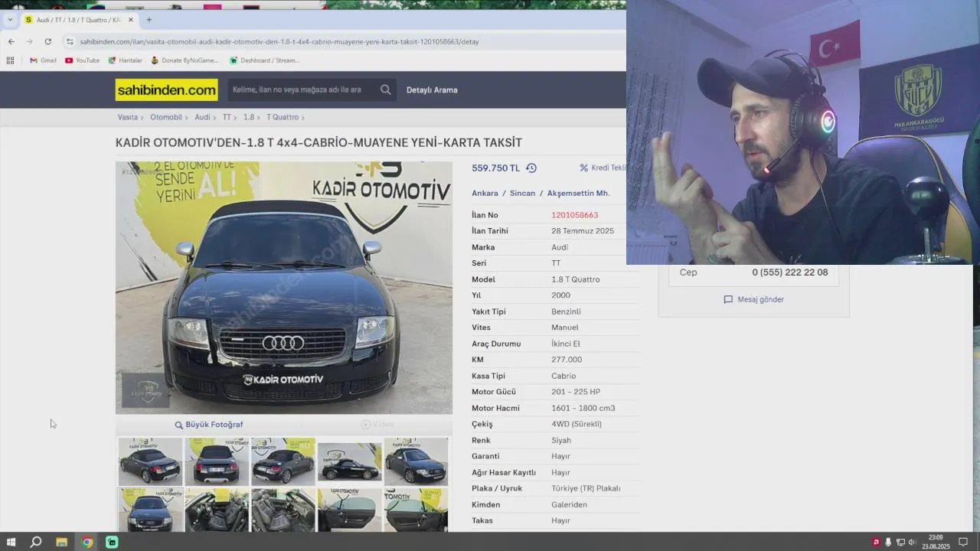Viewport: 980px width, 551px height.
Task: Go to 1.8 breadcrumb
Action: pyautogui.click(x=249, y=117)
